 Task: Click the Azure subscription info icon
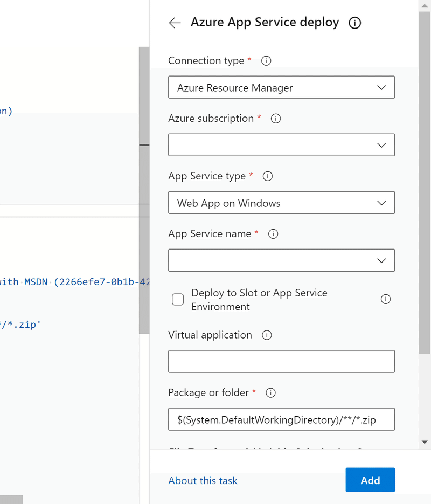(276, 119)
